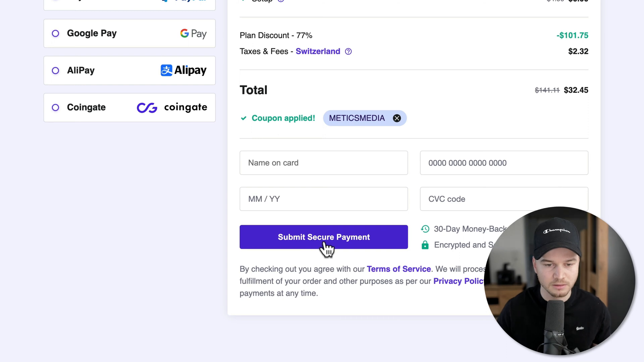644x362 pixels.
Task: Click the Coingate brand icon
Action: 147,107
